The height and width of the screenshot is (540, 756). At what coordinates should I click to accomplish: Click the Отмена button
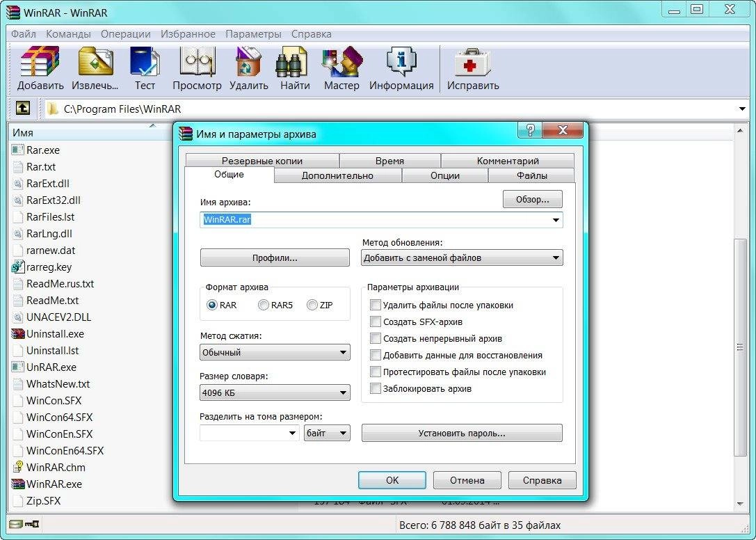(x=467, y=480)
